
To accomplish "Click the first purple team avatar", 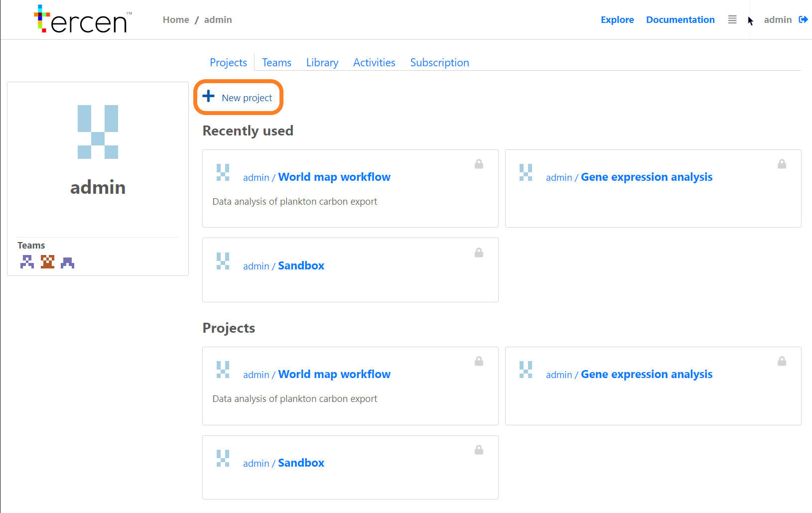I will click(27, 261).
